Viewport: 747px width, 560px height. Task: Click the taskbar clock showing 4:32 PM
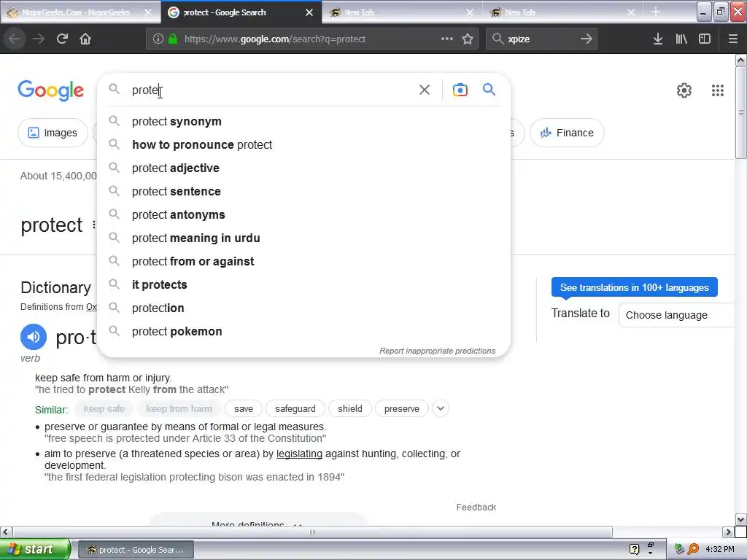point(720,549)
